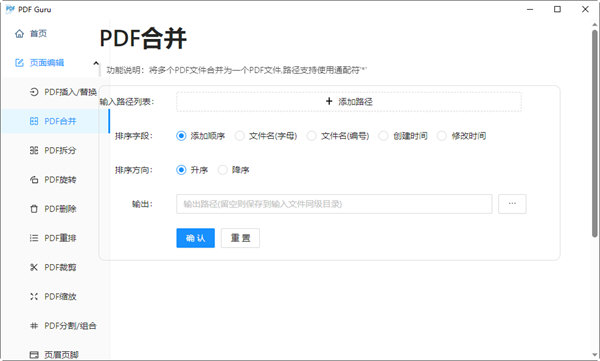Choose 创建时间 as the sort field
This screenshot has width=600, height=361.
tap(383, 136)
